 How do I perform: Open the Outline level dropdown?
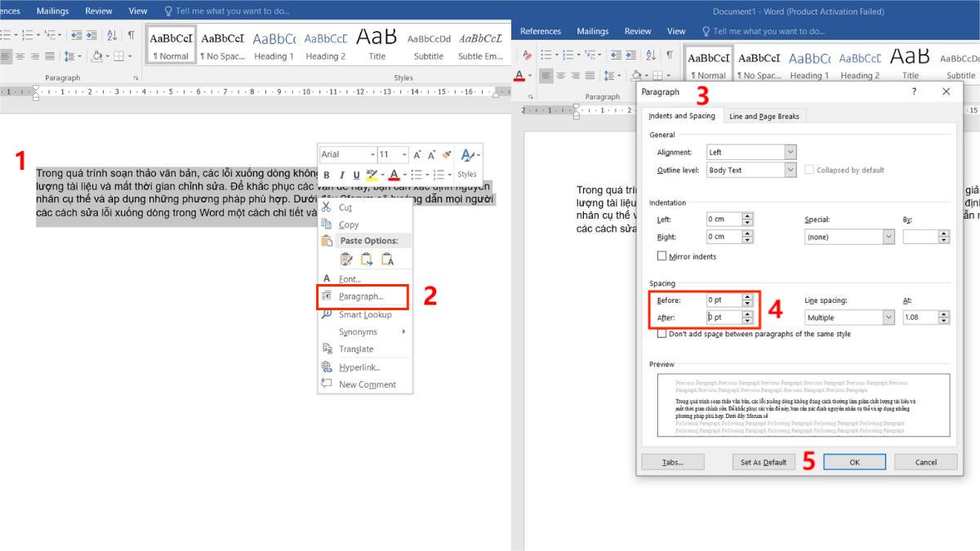tap(790, 170)
